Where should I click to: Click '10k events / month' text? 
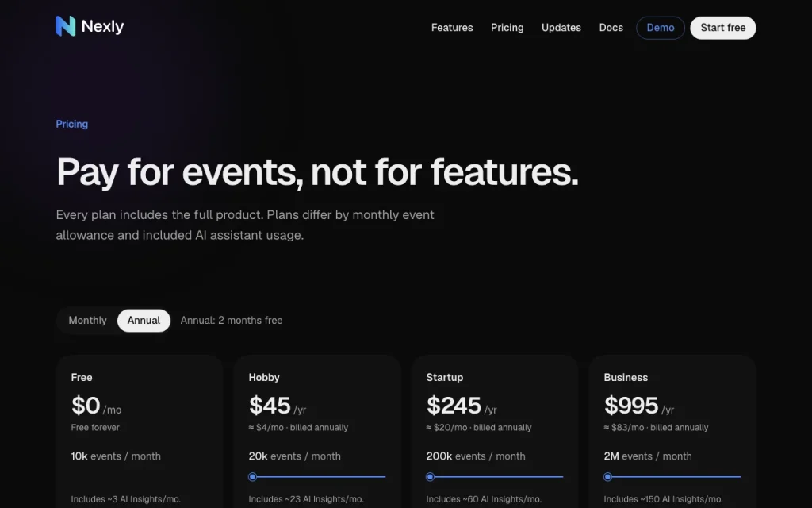(x=116, y=456)
